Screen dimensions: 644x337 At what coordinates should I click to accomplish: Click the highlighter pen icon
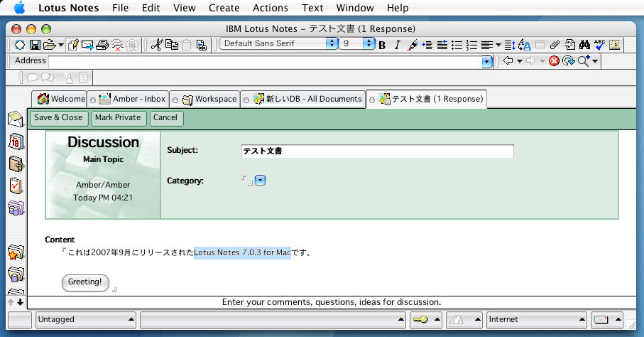pyautogui.click(x=412, y=46)
